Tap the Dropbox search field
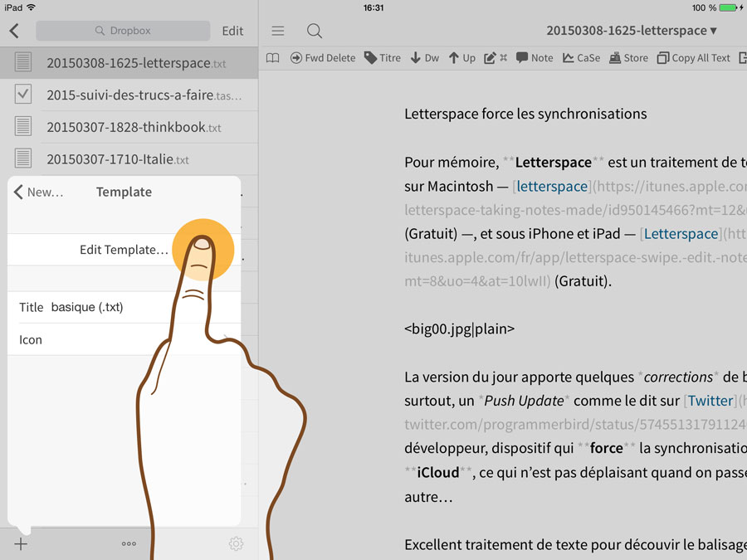This screenshot has width=747, height=560. click(123, 31)
